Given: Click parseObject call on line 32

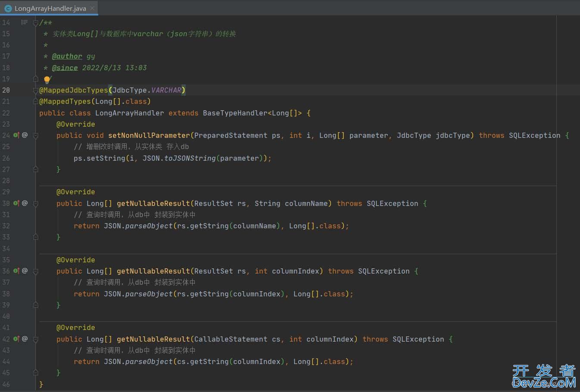Looking at the screenshot, I should point(149,226).
